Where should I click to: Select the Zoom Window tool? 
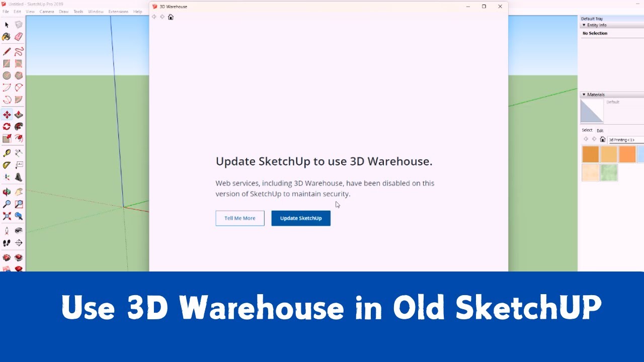click(x=19, y=204)
